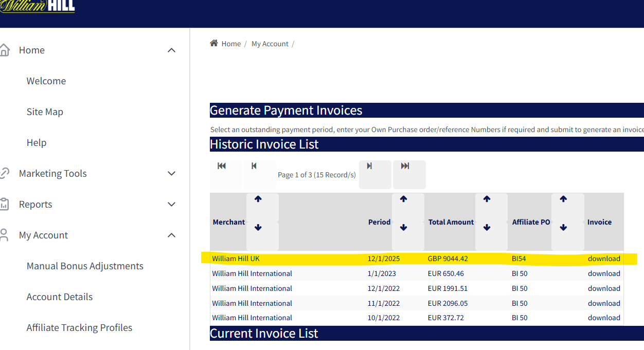
Task: Expand the Marketing Tools menu
Action: click(172, 174)
